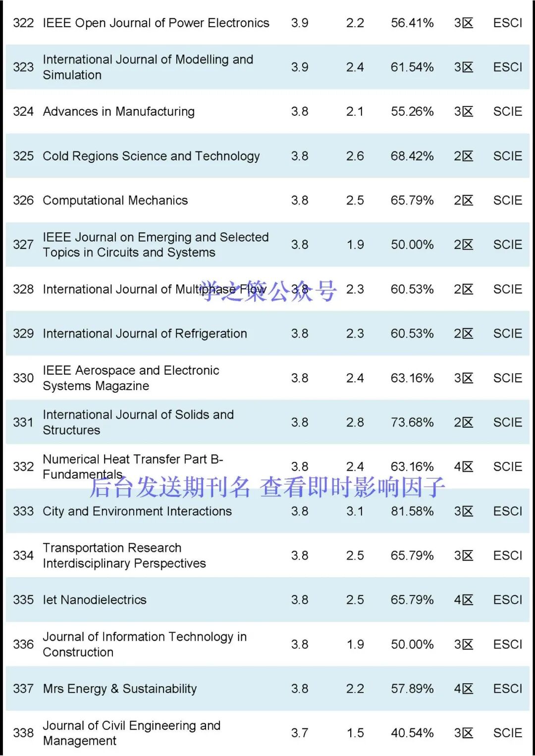Click Journal of Information Technology in Construction
This screenshot has height=756, width=535.
pos(145,644)
